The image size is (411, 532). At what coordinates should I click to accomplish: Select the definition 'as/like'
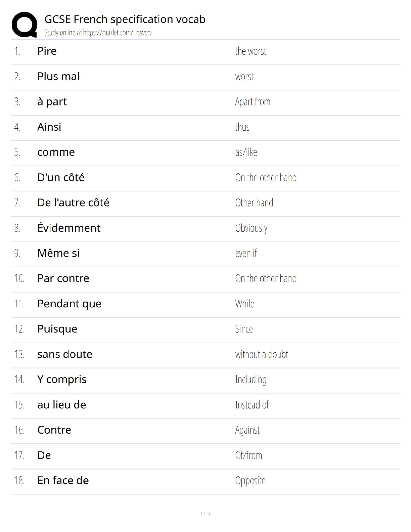(246, 152)
